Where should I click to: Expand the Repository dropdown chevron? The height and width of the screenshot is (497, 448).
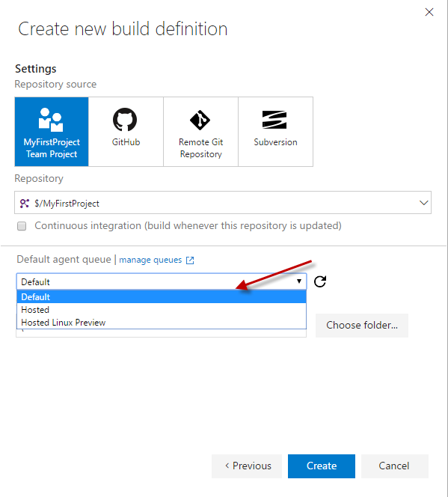click(x=423, y=203)
